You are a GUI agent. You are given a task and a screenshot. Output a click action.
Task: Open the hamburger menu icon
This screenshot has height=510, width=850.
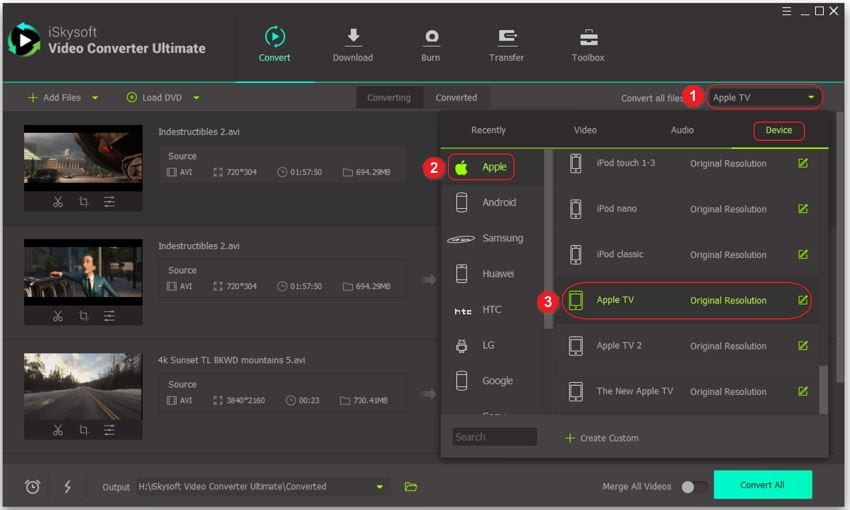coord(787,11)
